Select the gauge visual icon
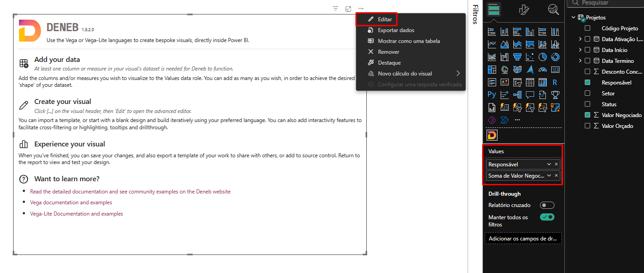Viewport: 644px width, 273px height. tap(543, 69)
